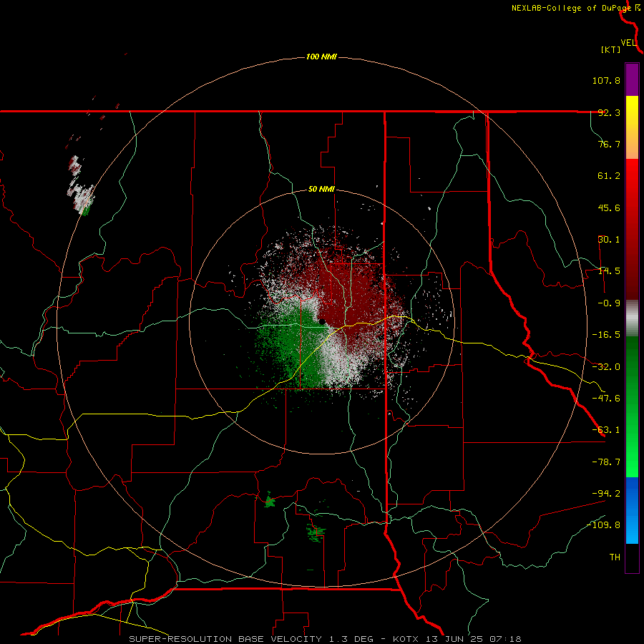Click the -0.9 velocity scale value

(x=609, y=303)
